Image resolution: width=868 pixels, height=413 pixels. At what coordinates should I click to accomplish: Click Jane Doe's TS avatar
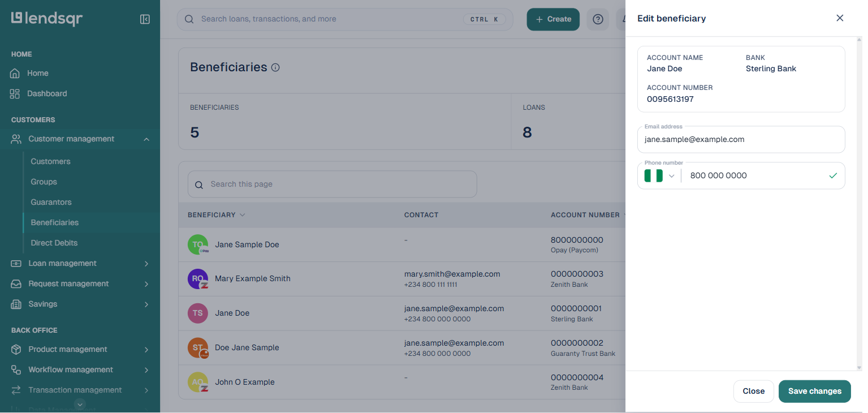pyautogui.click(x=198, y=313)
